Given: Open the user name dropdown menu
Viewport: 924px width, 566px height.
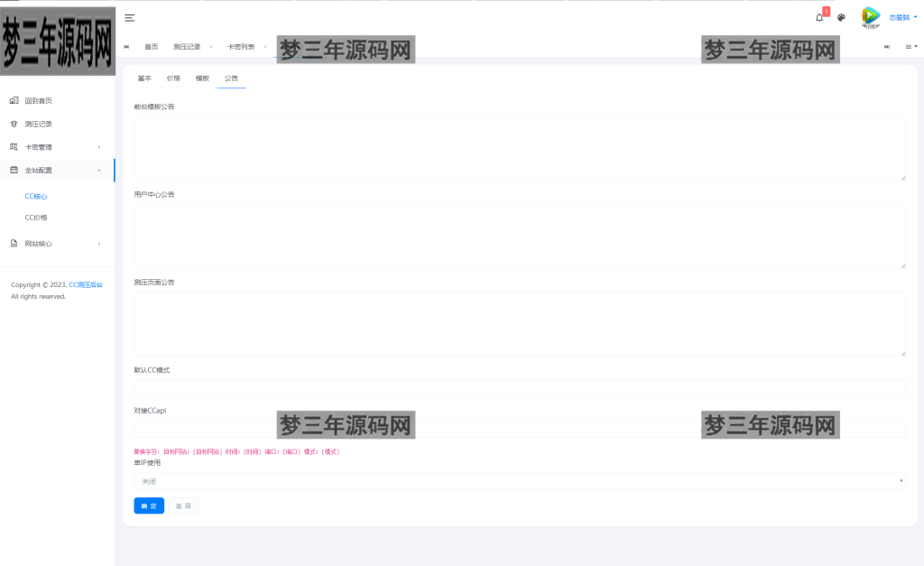Looking at the screenshot, I should [902, 18].
